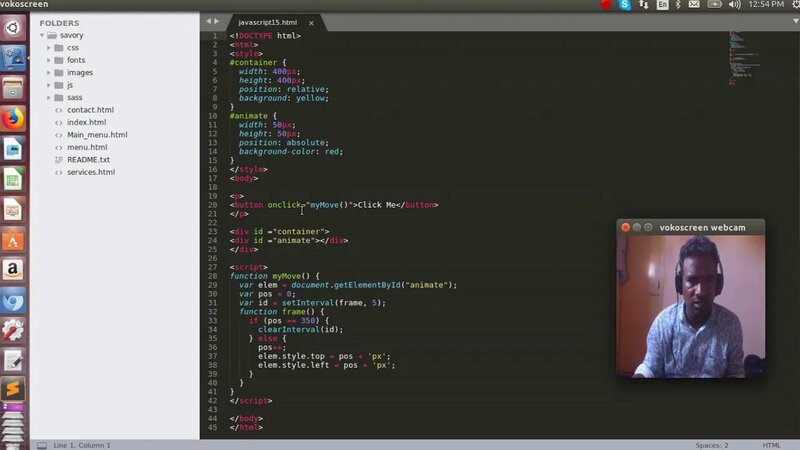Open the sound volume indicator
This screenshot has width=800, height=450.
735,5
